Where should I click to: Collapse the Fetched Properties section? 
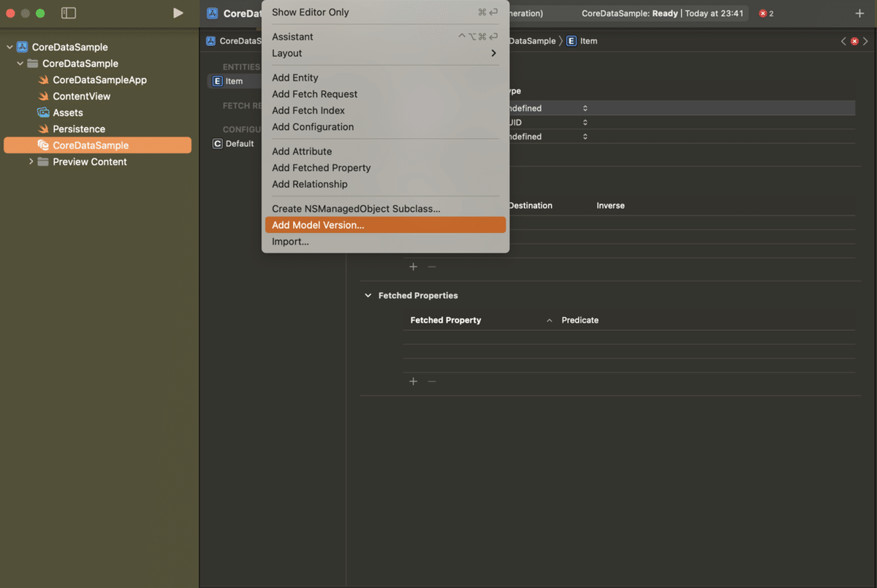[368, 295]
